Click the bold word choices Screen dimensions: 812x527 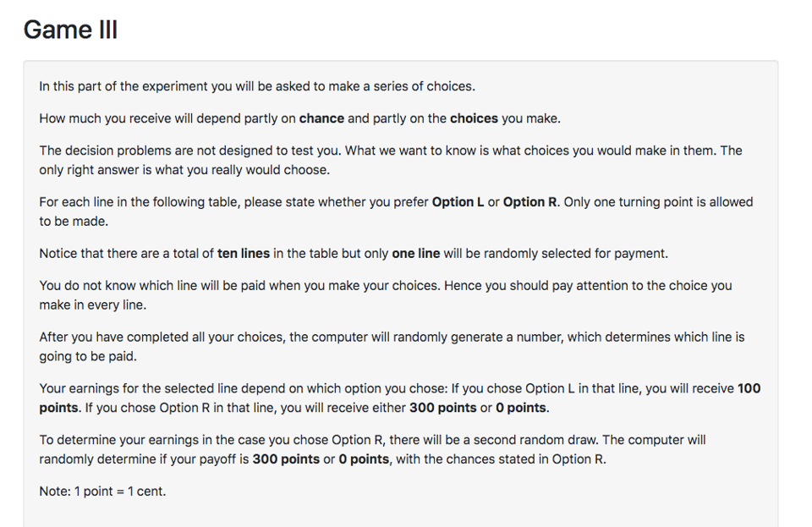(474, 118)
